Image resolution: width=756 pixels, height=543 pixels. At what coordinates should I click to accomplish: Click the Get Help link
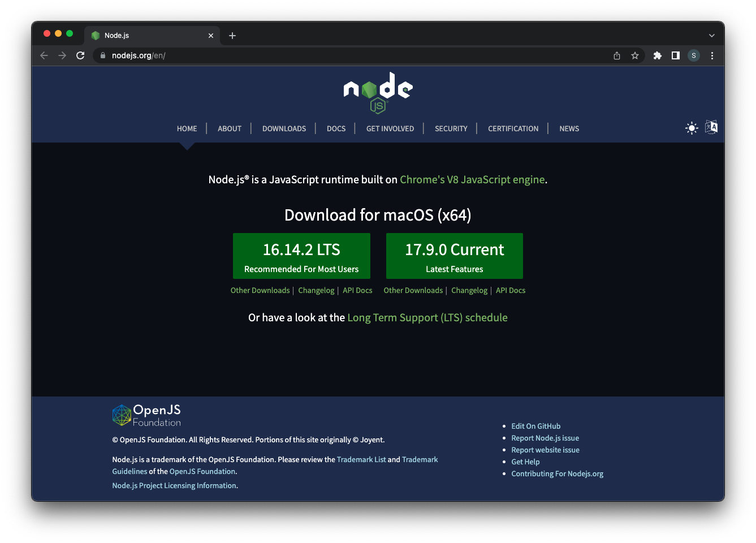tap(525, 462)
